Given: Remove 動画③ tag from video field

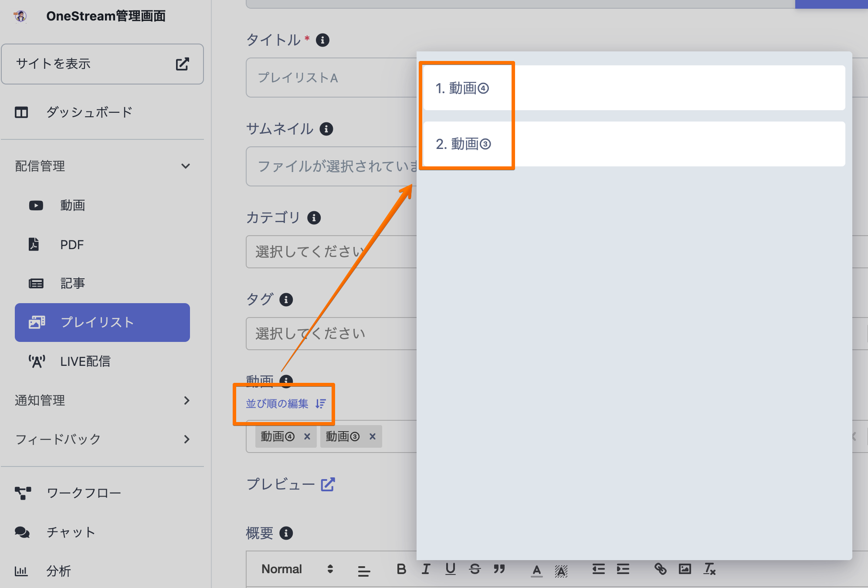Looking at the screenshot, I should [373, 436].
